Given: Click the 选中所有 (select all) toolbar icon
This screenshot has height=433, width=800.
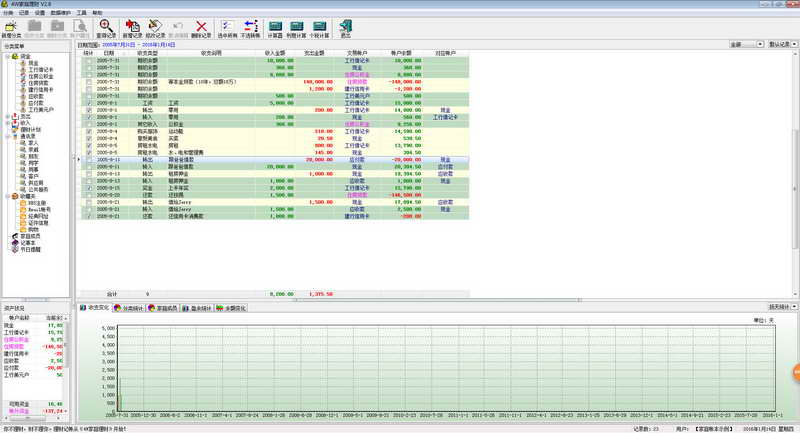Looking at the screenshot, I should coord(231,27).
